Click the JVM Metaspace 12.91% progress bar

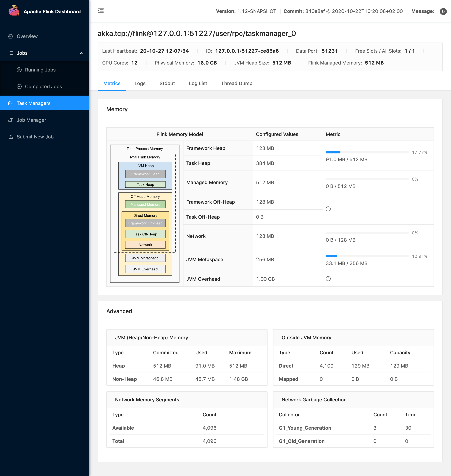pos(367,256)
